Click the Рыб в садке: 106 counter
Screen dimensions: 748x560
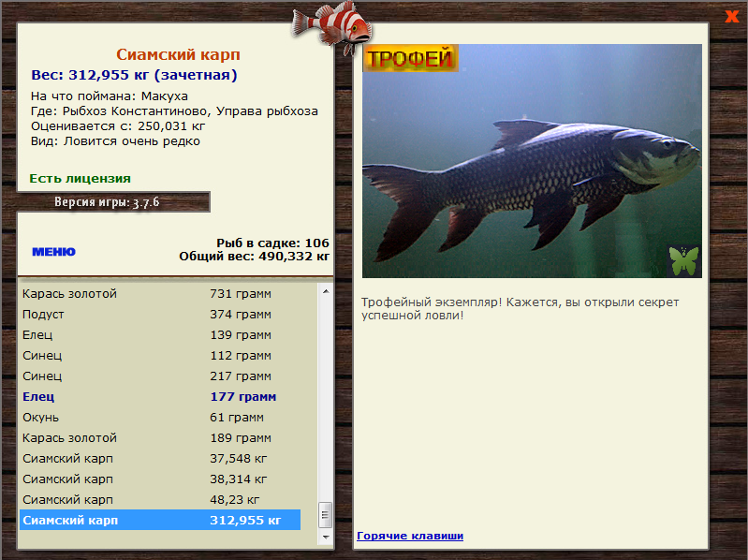point(272,243)
